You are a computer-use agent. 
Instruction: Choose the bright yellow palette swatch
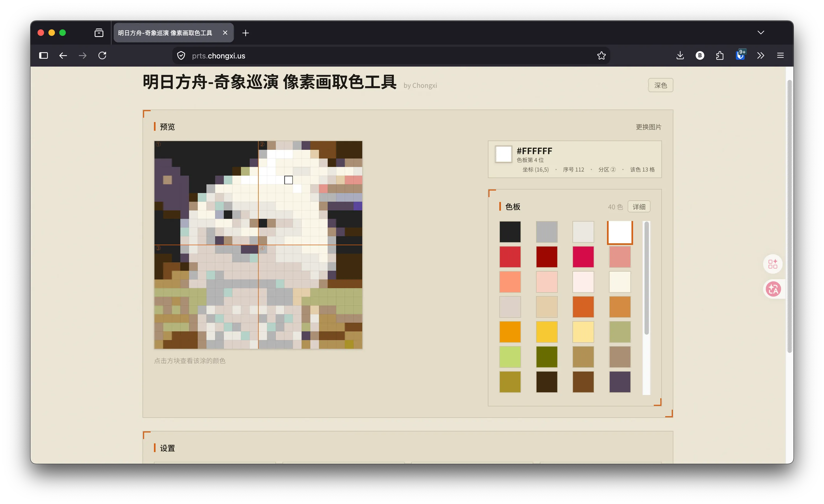tap(546, 332)
